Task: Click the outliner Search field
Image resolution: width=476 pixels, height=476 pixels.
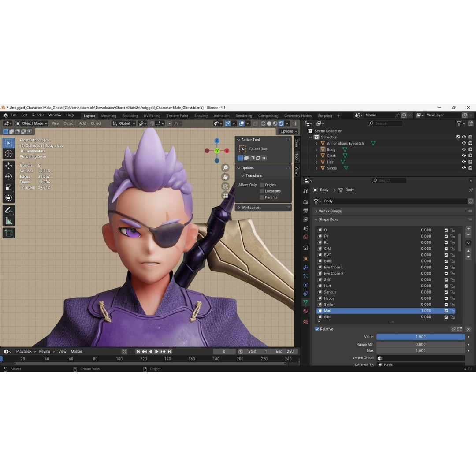Action: pos(385,123)
